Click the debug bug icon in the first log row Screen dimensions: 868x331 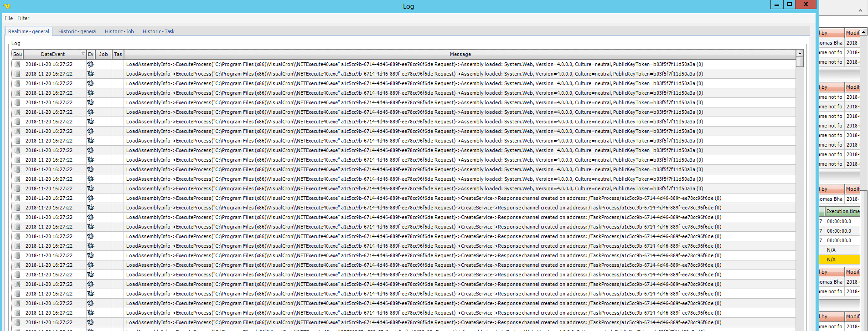click(90, 64)
